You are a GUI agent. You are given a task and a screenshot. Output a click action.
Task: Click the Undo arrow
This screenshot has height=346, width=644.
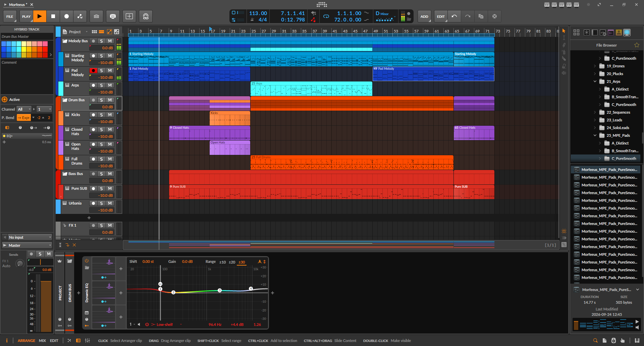[454, 16]
